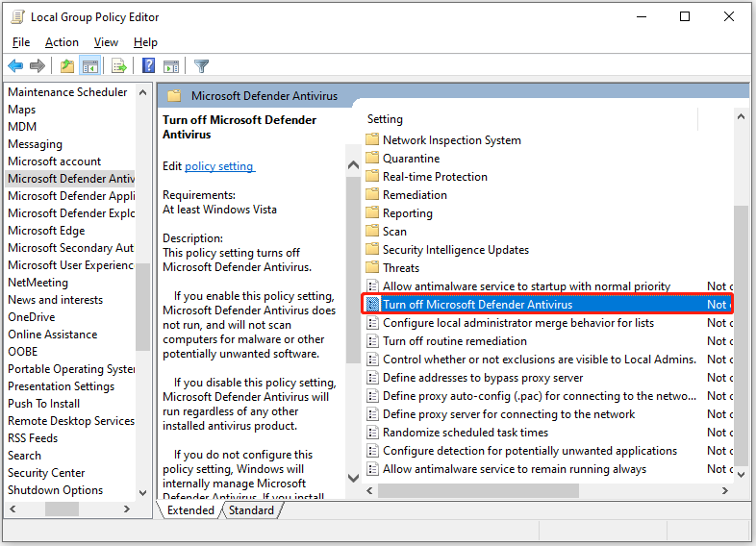756x546 pixels.
Task: Select Push To Install in the tree
Action: (x=44, y=404)
